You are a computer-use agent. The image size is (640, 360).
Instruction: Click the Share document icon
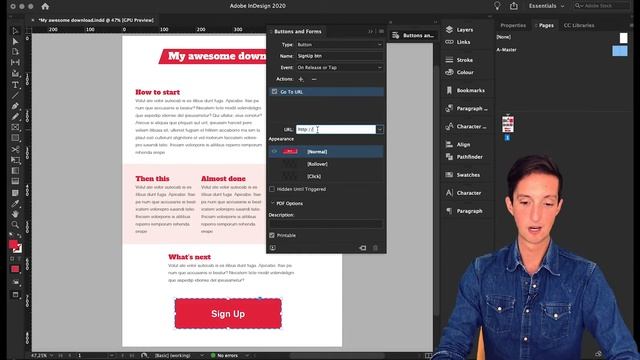point(514,6)
